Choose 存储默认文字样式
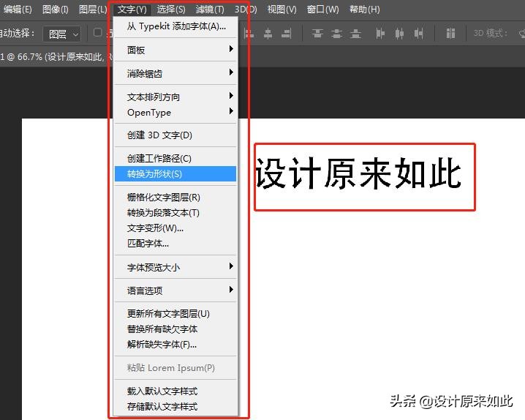The height and width of the screenshot is (420, 525). pos(175,407)
